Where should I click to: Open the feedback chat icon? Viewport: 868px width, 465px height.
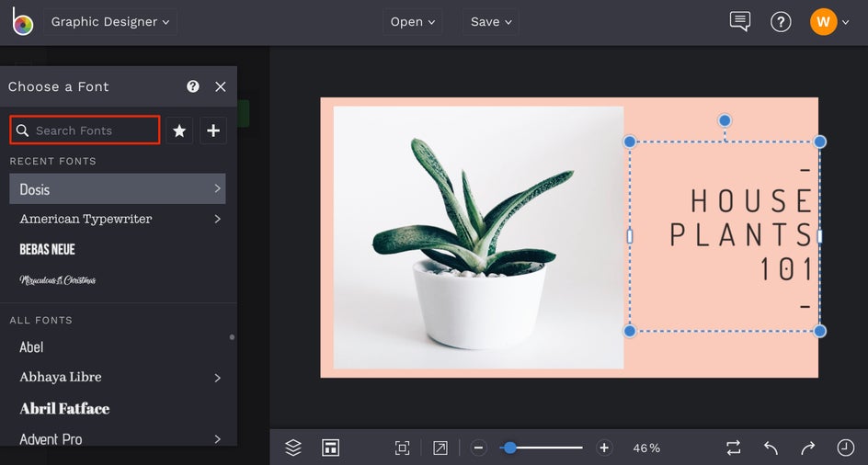coord(739,22)
